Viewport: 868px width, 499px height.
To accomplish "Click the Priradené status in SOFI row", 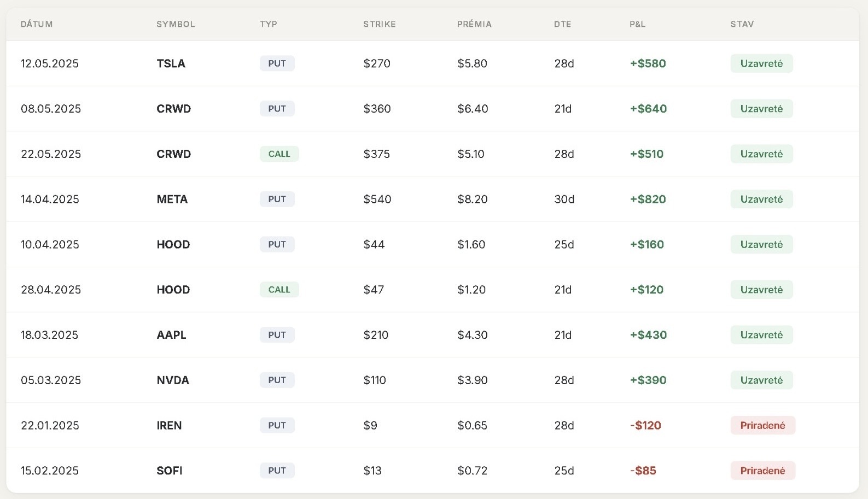I will click(x=763, y=471).
